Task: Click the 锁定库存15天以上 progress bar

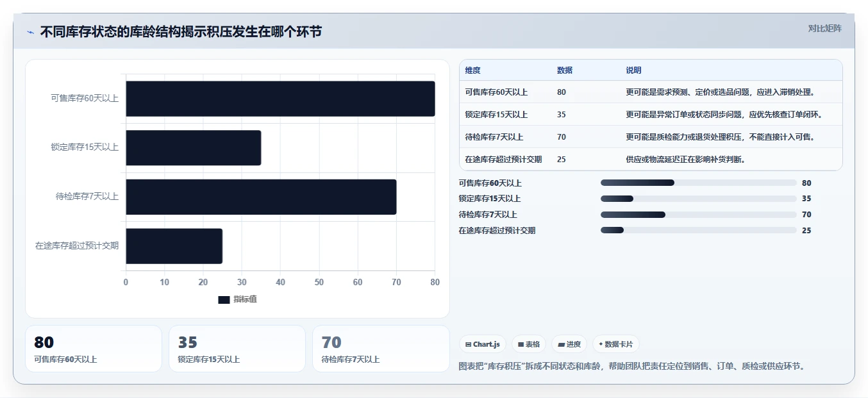Action: pos(699,199)
